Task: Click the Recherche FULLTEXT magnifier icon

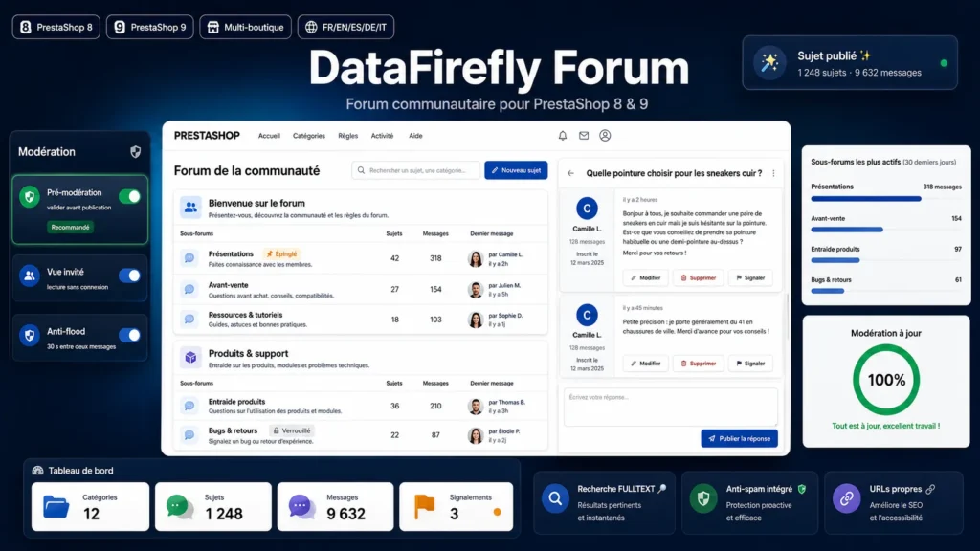Action: 555,498
